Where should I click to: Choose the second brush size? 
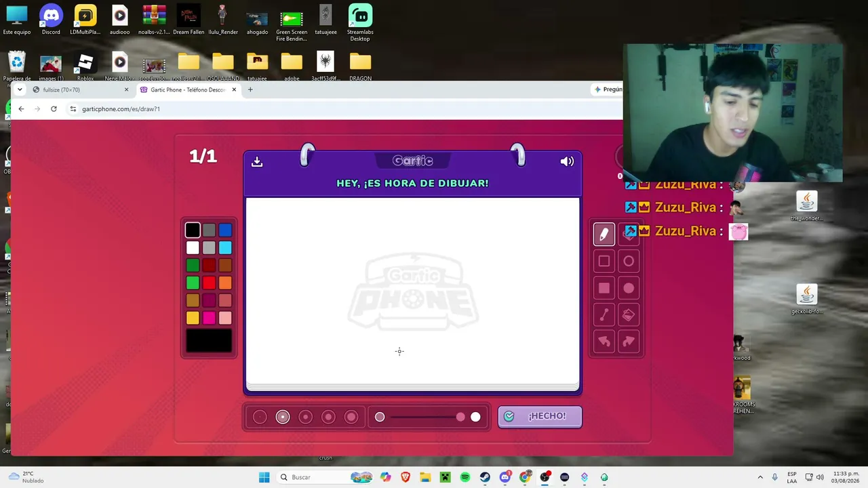(x=283, y=417)
